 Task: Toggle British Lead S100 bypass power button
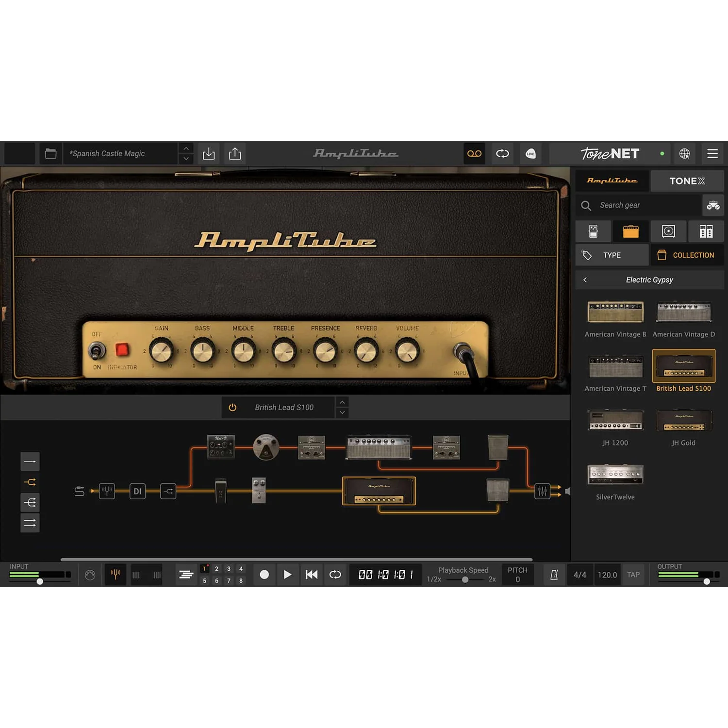[232, 408]
